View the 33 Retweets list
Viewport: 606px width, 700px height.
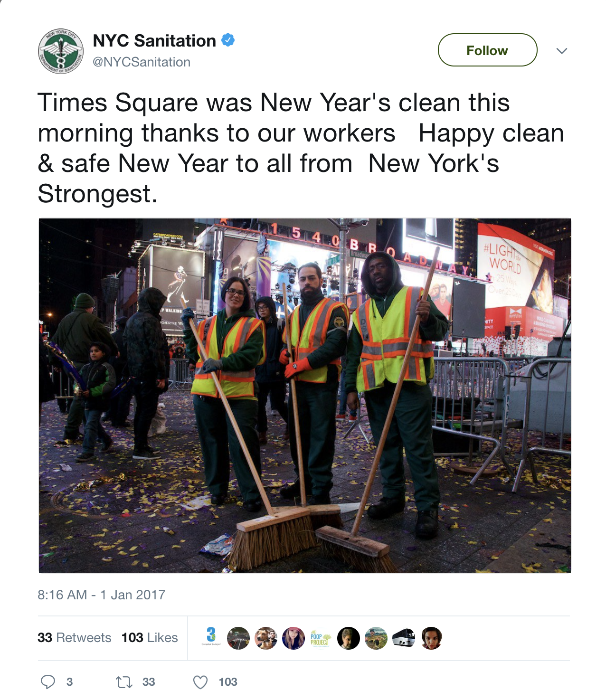[x=75, y=637]
